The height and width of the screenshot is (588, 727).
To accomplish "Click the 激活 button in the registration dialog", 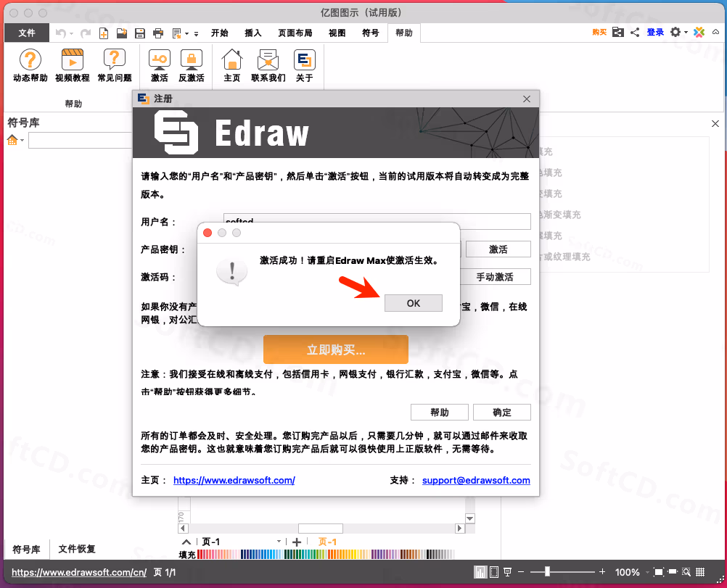I will coord(498,249).
